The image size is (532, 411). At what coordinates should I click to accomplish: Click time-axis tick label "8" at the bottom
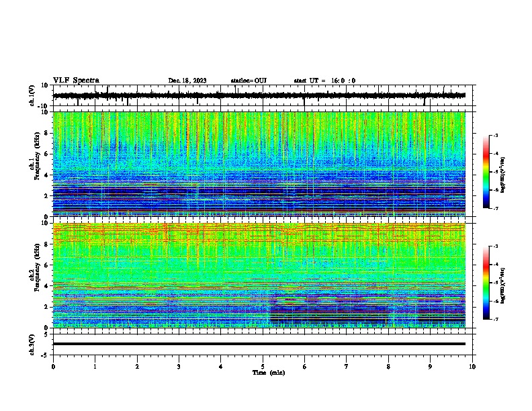pyautogui.click(x=388, y=367)
